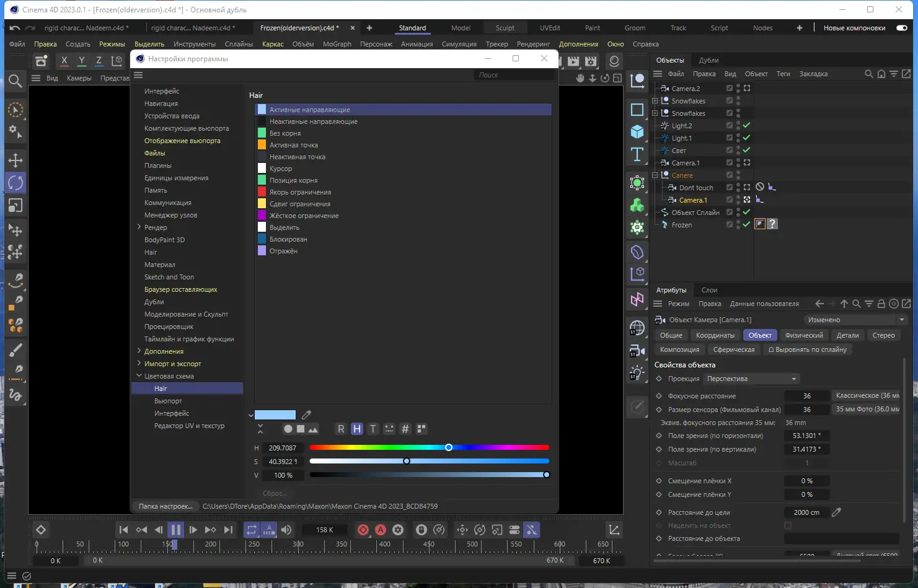Click the Папка настроек... button
918x588 pixels.
[166, 506]
